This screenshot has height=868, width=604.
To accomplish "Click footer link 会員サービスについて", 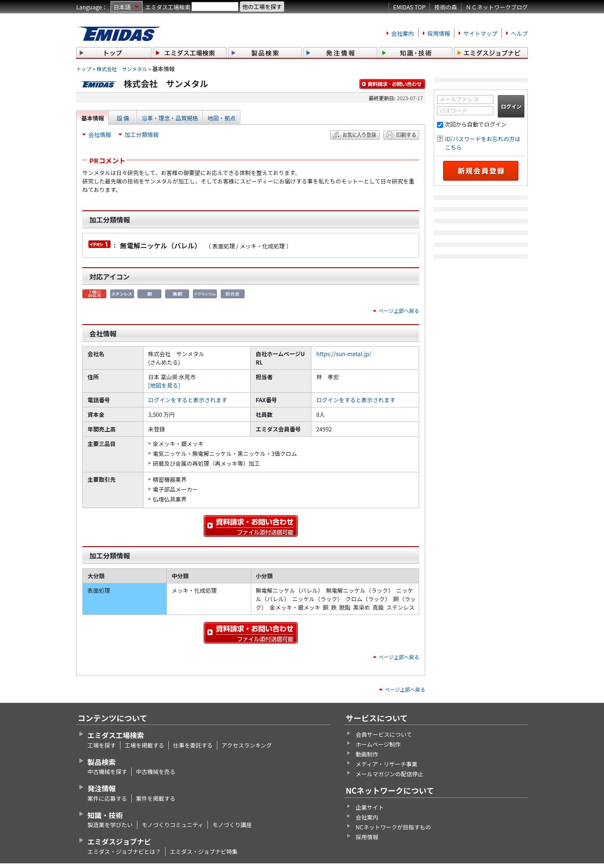I will 383,735.
